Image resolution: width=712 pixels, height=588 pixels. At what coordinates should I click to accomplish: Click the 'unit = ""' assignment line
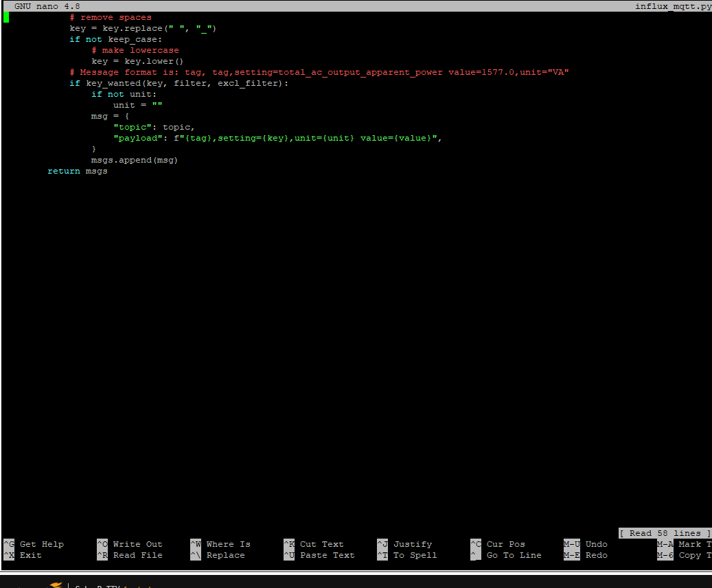137,105
